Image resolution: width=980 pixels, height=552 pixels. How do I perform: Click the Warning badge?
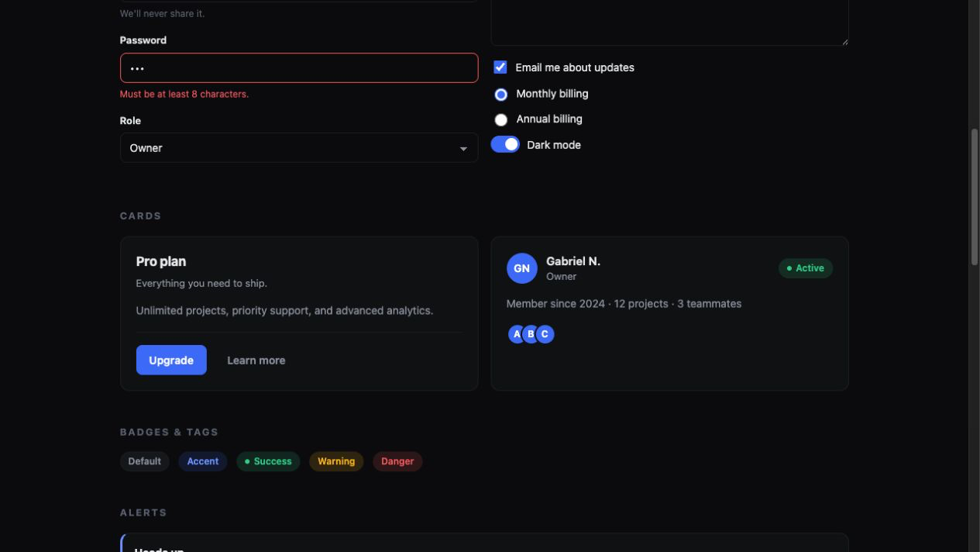coord(336,461)
